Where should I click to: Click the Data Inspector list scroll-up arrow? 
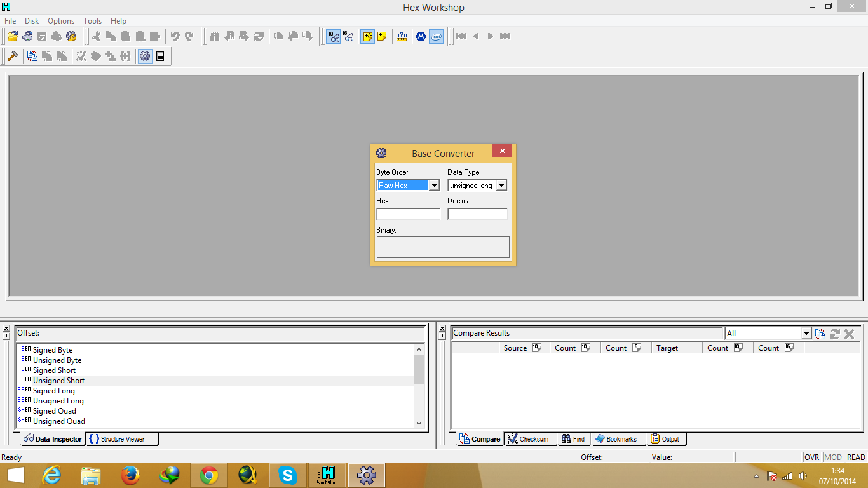click(419, 349)
